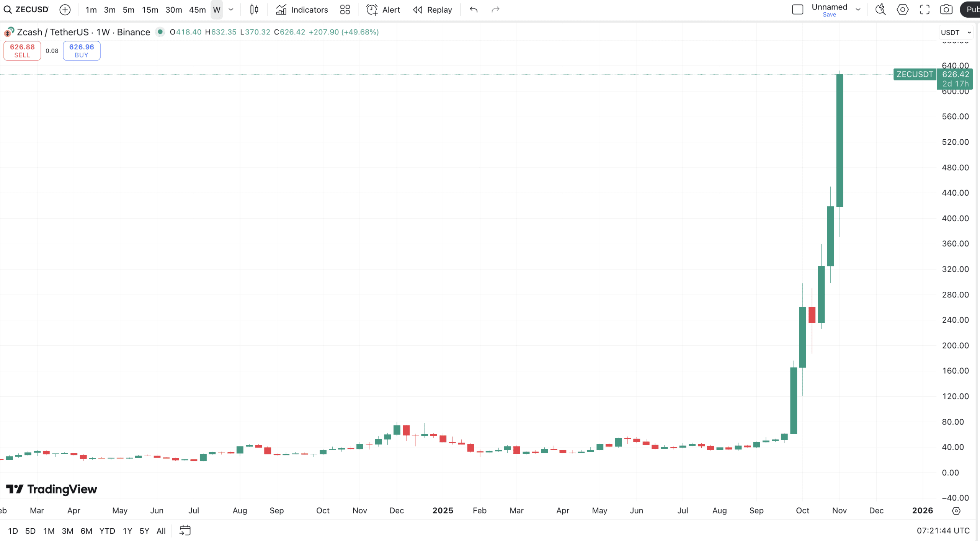
Task: Select the YTD date range
Action: coord(107,531)
